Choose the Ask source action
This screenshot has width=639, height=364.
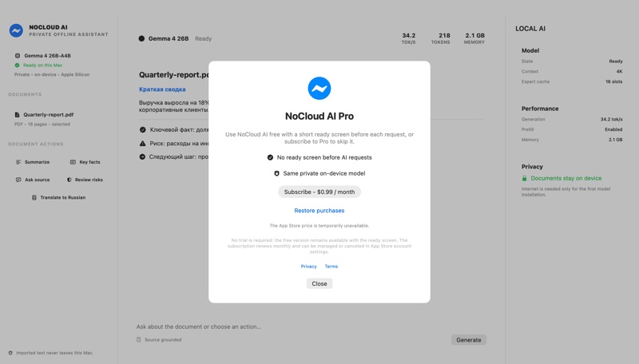point(33,180)
